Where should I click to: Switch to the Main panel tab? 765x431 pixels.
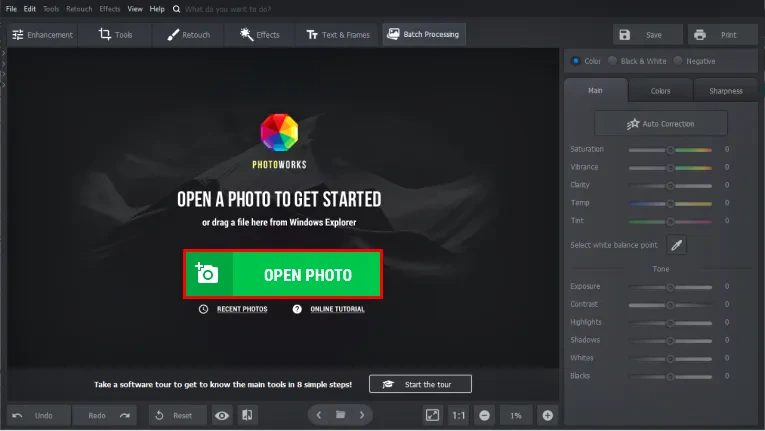(595, 90)
